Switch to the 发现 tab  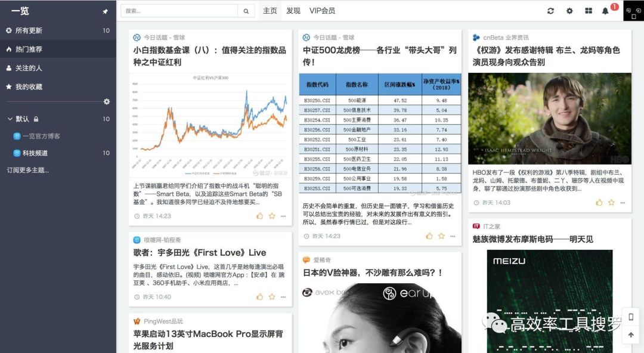[293, 10]
